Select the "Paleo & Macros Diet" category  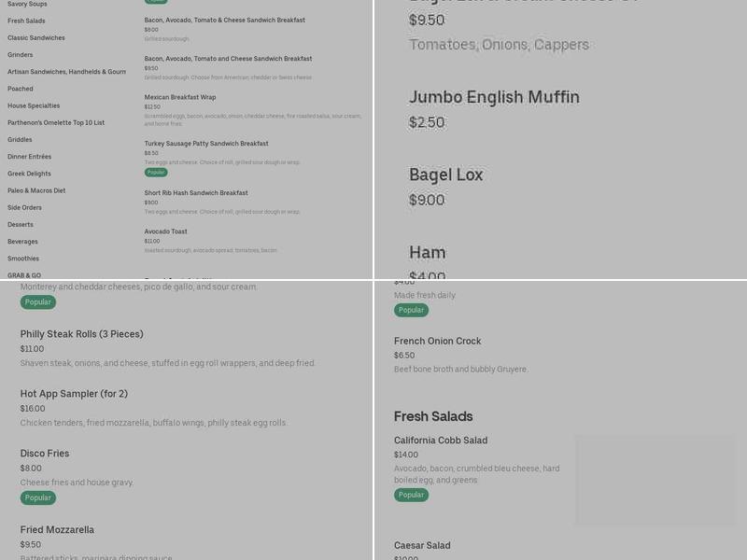(36, 190)
